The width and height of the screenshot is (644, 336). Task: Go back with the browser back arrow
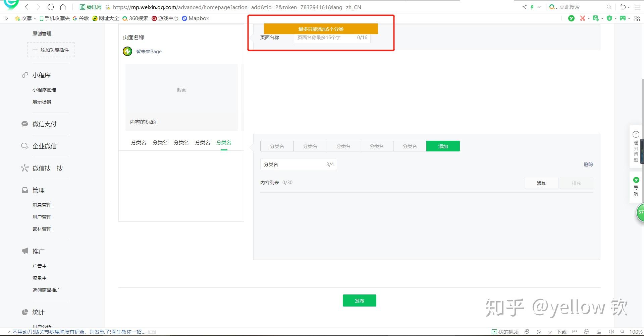coord(27,7)
